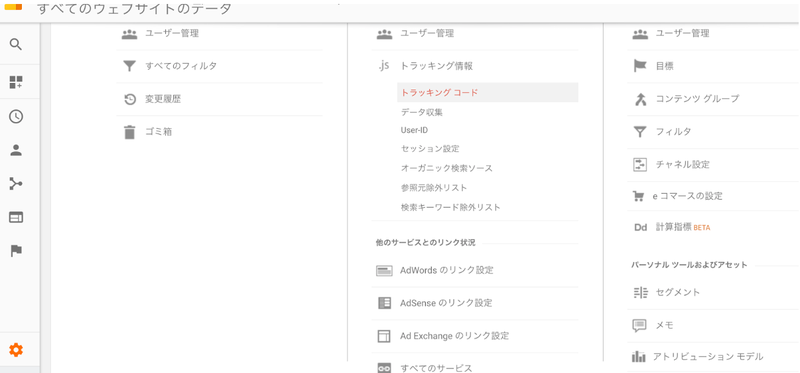Click the AdWords link settings icon
This screenshot has height=373, width=800.
click(384, 270)
